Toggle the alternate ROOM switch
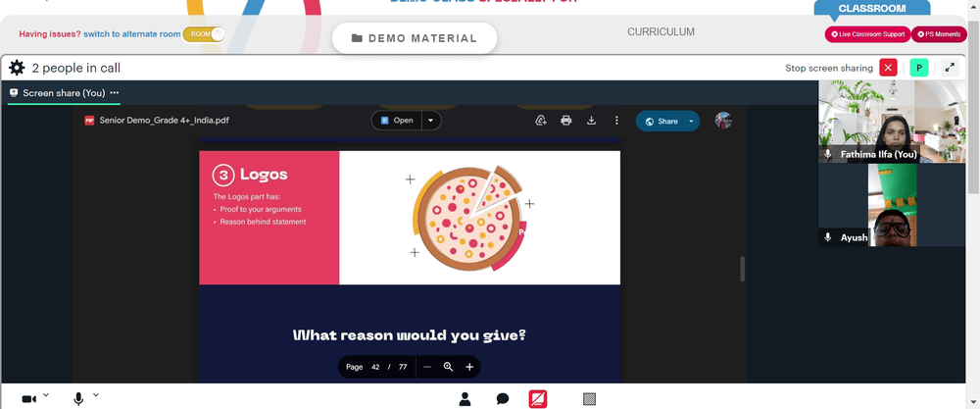The height and width of the screenshot is (409, 980). [204, 33]
